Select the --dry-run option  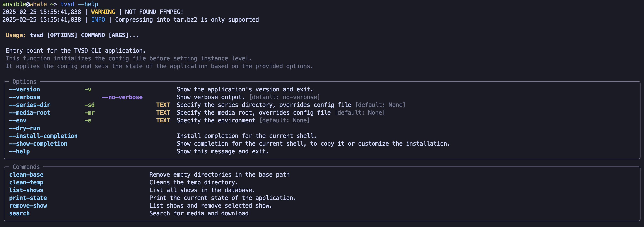point(24,128)
